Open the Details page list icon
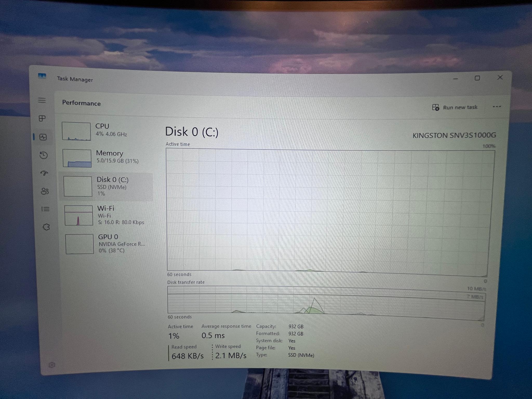 (x=45, y=209)
